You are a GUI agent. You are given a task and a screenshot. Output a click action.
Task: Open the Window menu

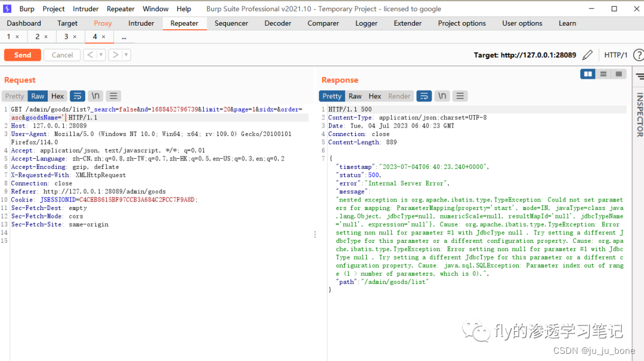pyautogui.click(x=155, y=8)
